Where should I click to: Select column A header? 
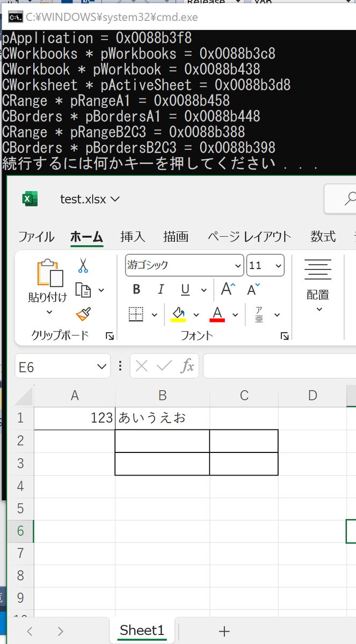pos(75,396)
